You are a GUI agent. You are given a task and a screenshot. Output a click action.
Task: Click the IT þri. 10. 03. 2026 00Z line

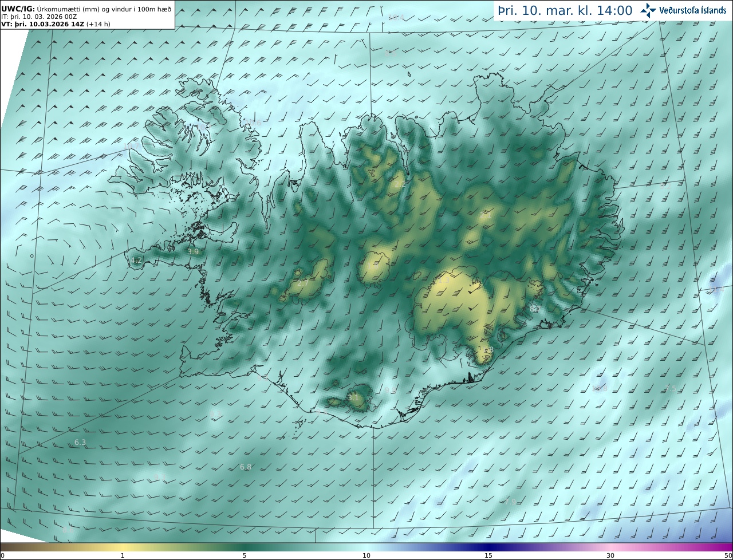pos(39,17)
